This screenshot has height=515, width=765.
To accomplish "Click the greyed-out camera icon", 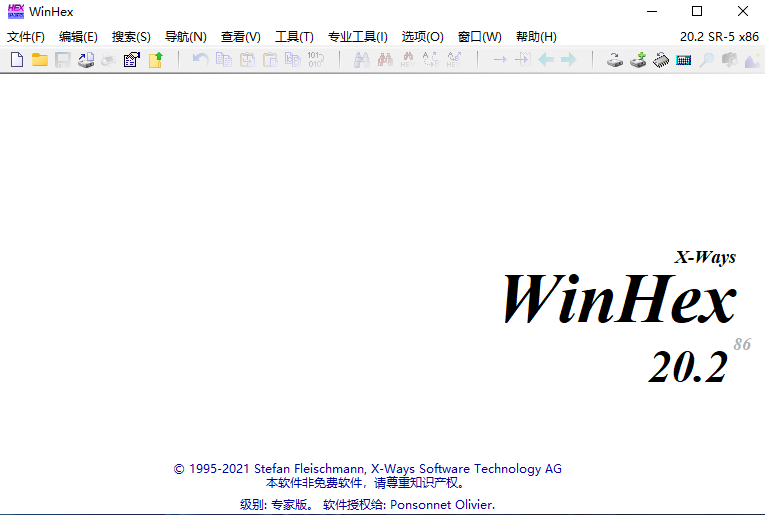I will tap(729, 59).
